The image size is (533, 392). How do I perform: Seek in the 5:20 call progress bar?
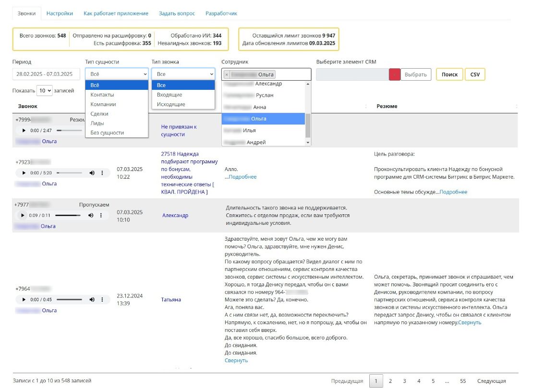(69, 173)
